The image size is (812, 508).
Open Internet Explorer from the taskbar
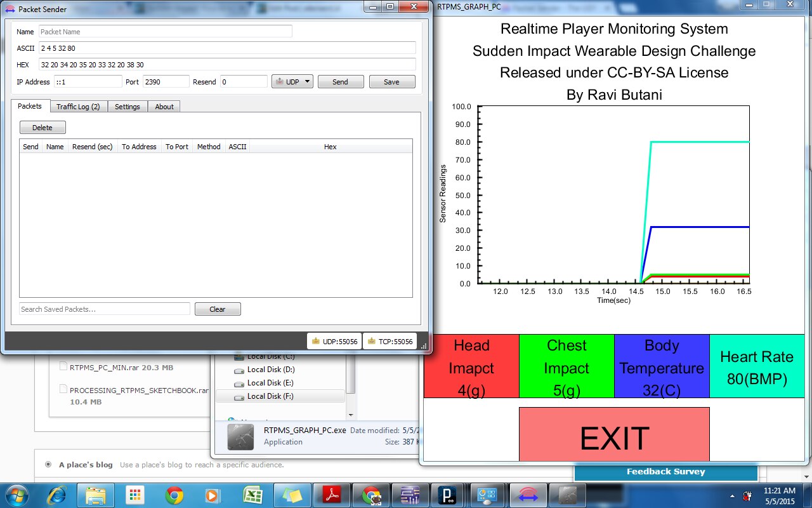pos(57,495)
